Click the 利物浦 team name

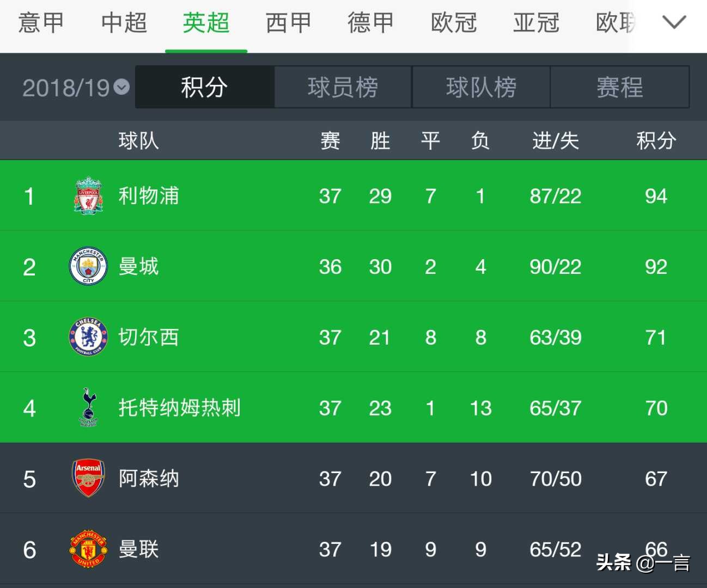148,196
